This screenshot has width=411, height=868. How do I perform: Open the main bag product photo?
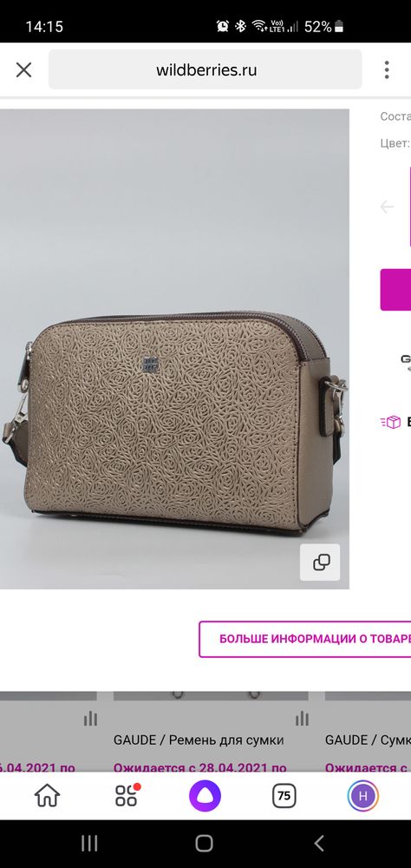click(x=174, y=349)
